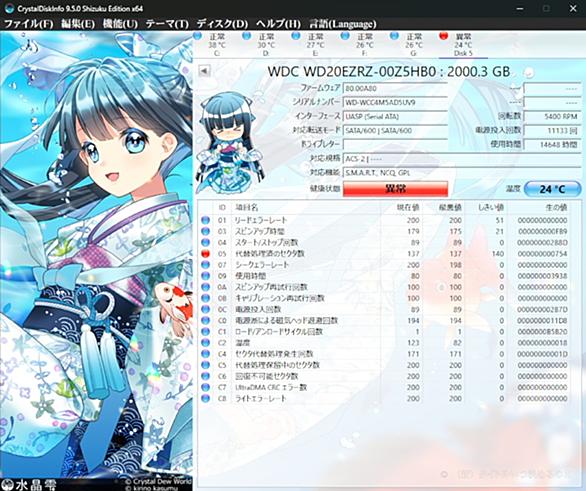Click the 水晶雫 logo text
This screenshot has height=491, width=586.
(x=36, y=485)
